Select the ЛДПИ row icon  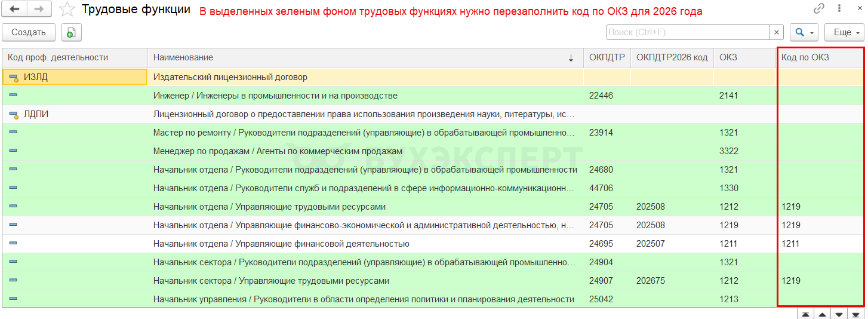click(14, 115)
